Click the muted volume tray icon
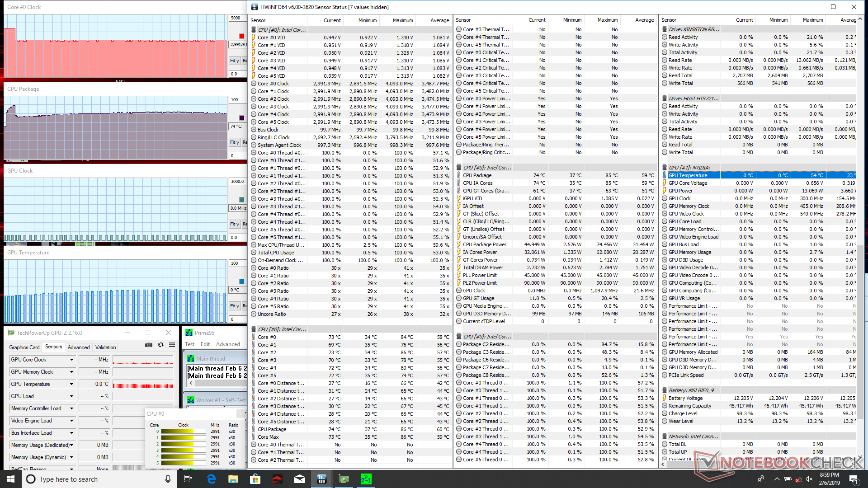 810,479
